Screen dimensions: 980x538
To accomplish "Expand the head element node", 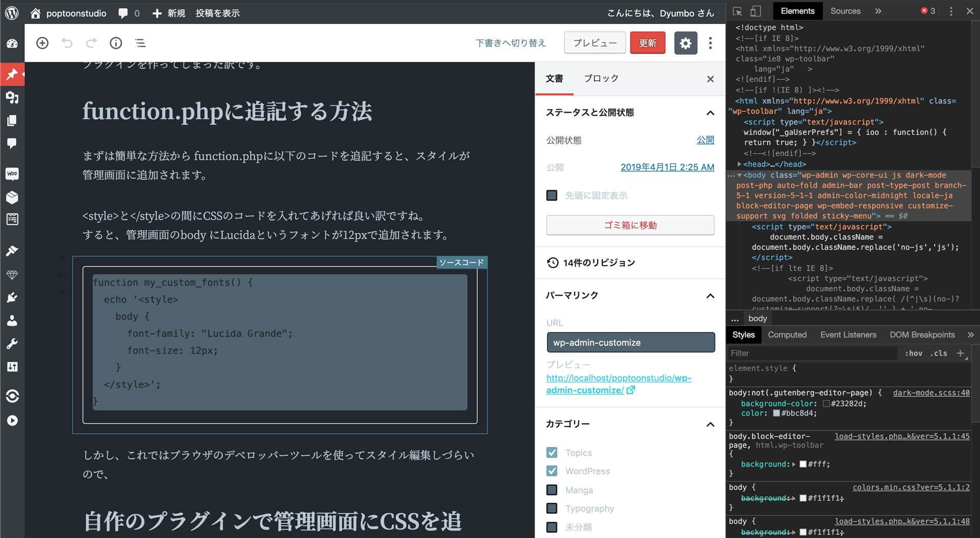I will click(x=739, y=164).
